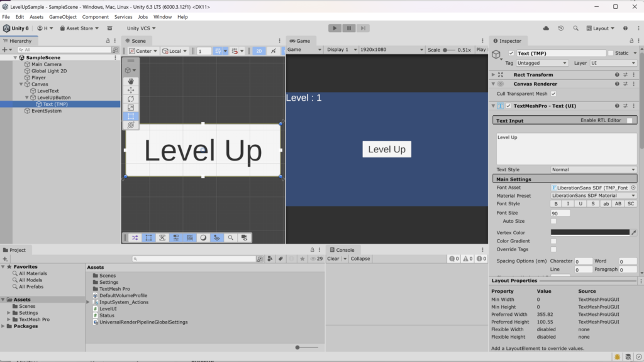Open the Text Style dropdown
Image resolution: width=644 pixels, height=362 pixels.
[594, 169]
